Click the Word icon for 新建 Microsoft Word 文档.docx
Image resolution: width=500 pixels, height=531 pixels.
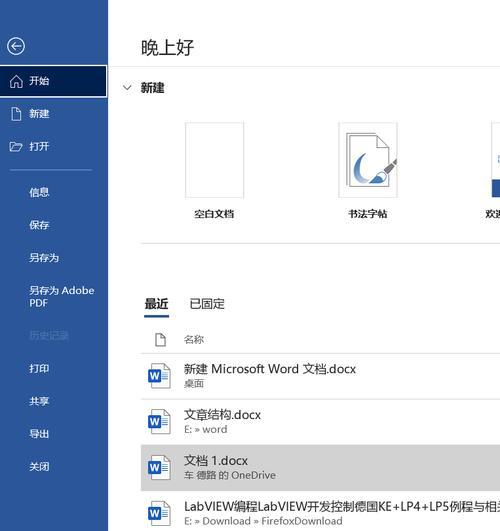(159, 376)
